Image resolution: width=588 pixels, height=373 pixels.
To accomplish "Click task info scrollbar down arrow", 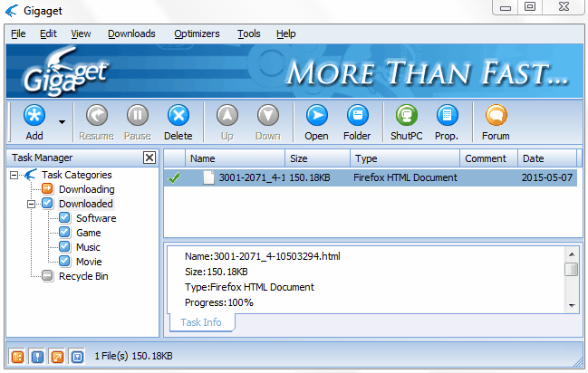I will [x=572, y=305].
